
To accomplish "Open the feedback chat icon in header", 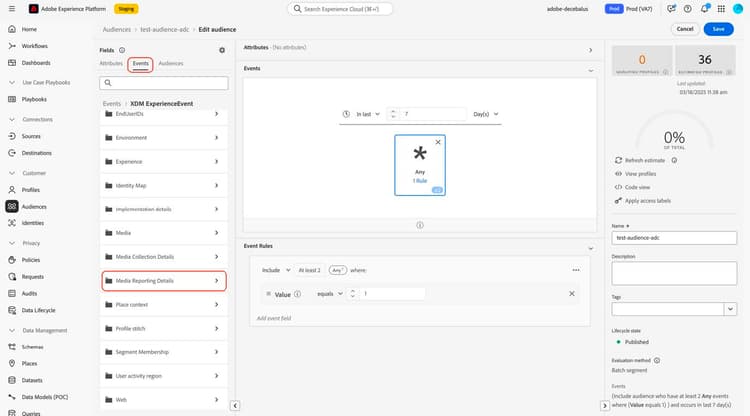I will tap(671, 9).
